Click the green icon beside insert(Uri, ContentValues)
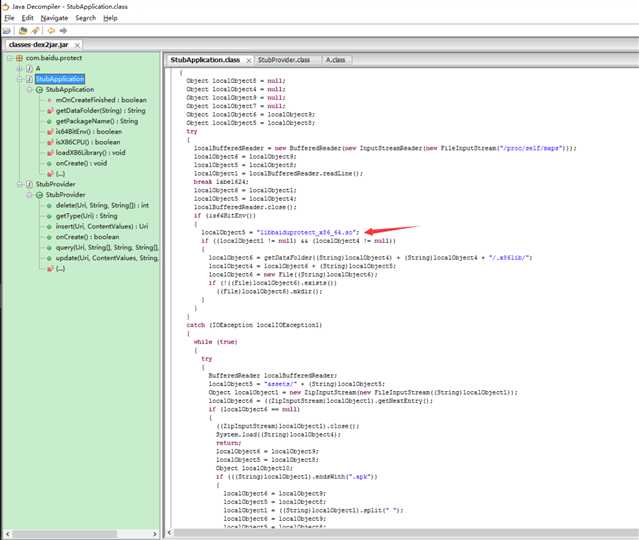 (x=50, y=227)
